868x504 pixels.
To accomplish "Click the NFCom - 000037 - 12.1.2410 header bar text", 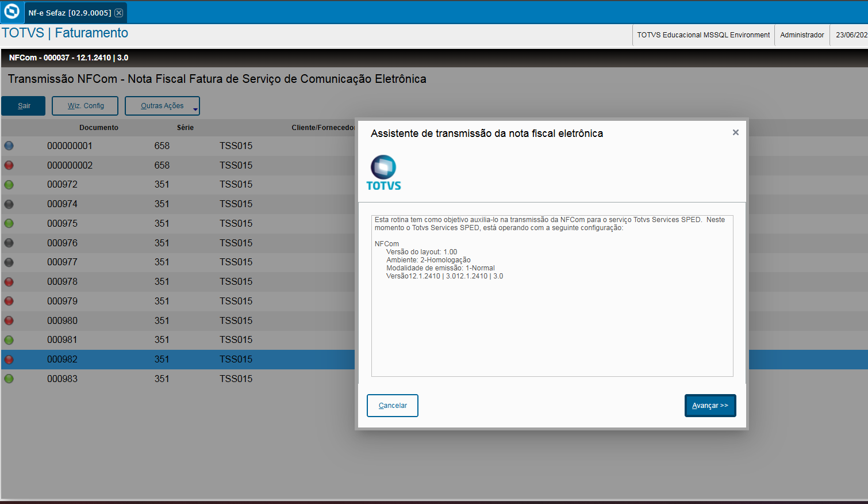I will (x=68, y=58).
